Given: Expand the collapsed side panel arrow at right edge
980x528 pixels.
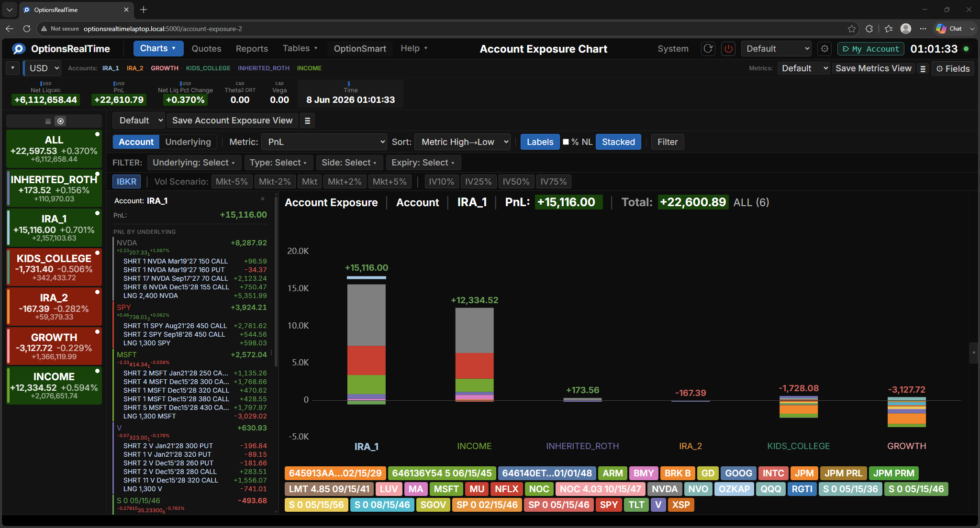Looking at the screenshot, I should pos(974,353).
